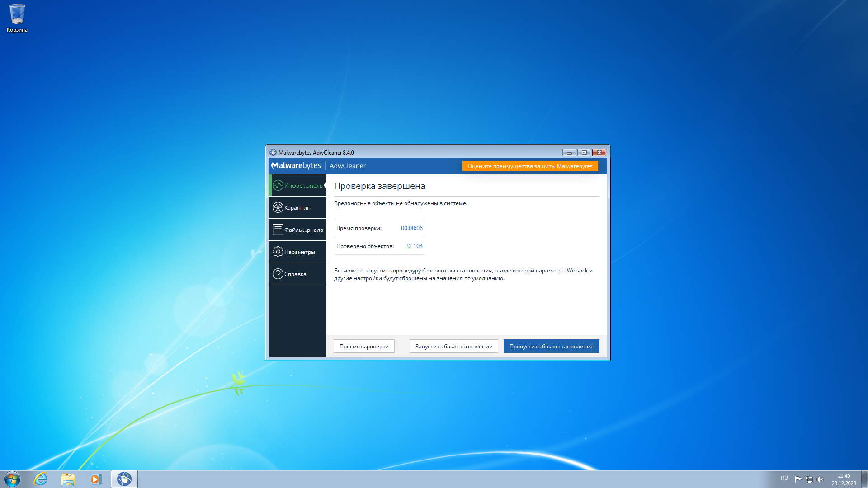Click the Справка question mark icon
This screenshot has width=868, height=488.
pos(278,274)
